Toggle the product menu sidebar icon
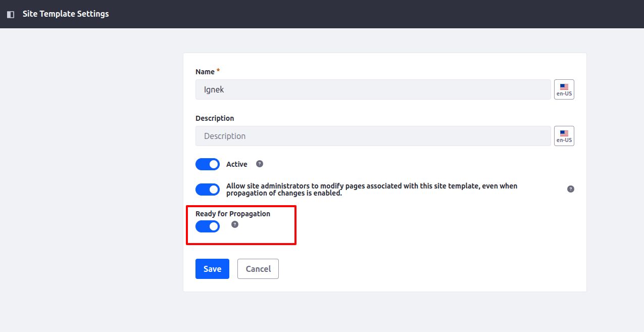 point(11,14)
